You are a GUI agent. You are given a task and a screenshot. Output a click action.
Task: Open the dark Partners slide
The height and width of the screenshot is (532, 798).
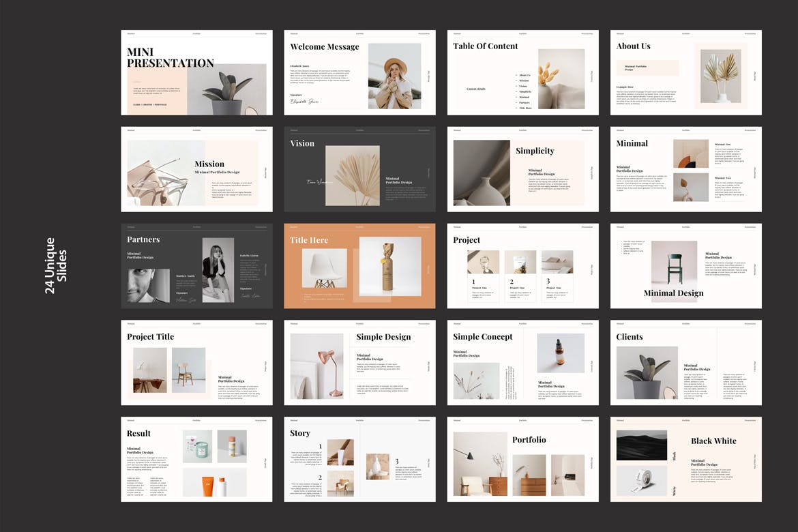(x=196, y=266)
